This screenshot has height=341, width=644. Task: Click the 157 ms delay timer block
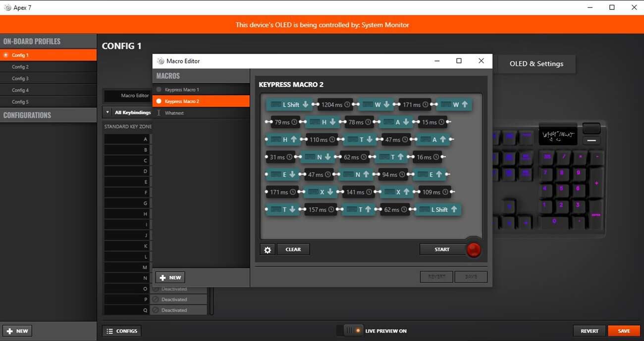click(x=321, y=210)
